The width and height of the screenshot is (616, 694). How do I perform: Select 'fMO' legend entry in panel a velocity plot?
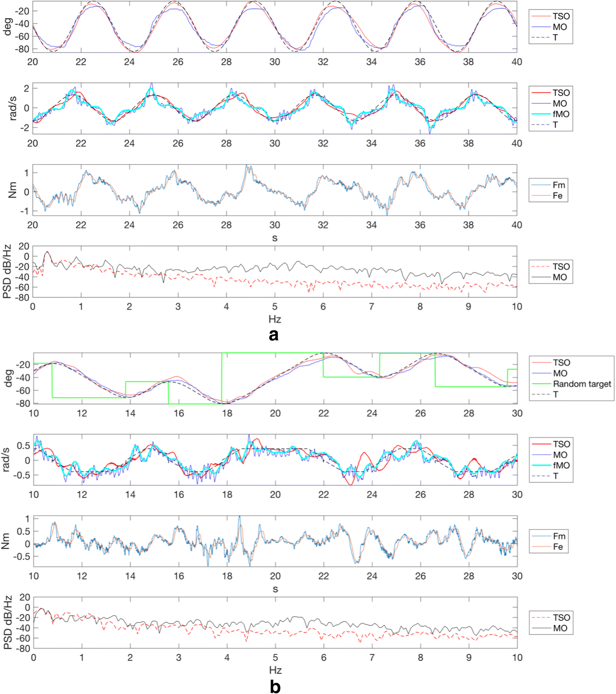550,114
